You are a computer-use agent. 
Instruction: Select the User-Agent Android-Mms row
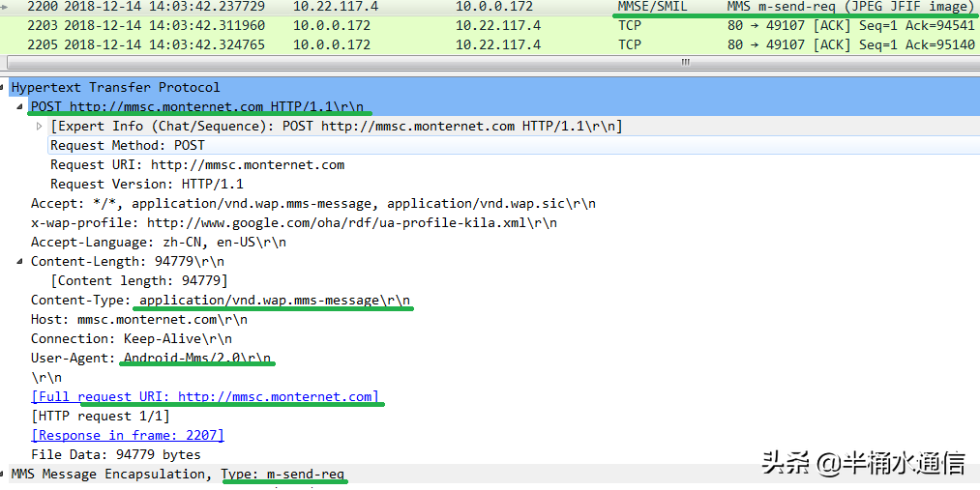point(151,359)
